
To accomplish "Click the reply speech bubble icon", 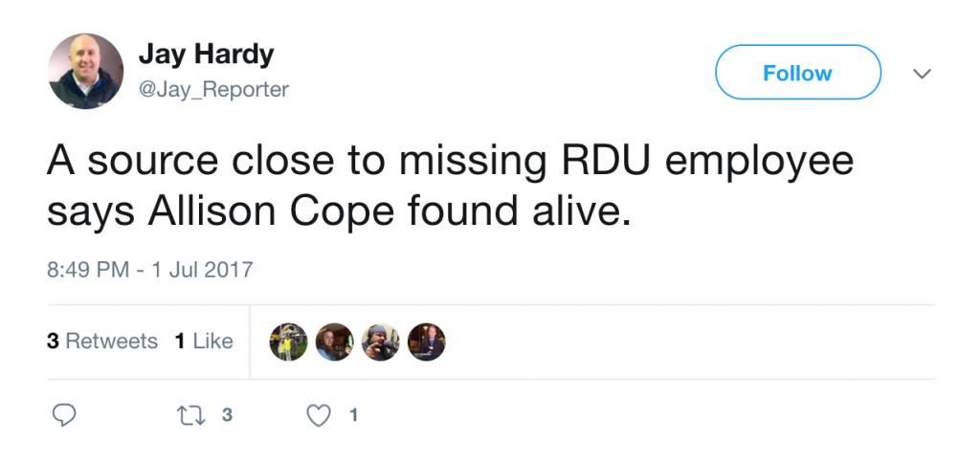I will click(63, 415).
